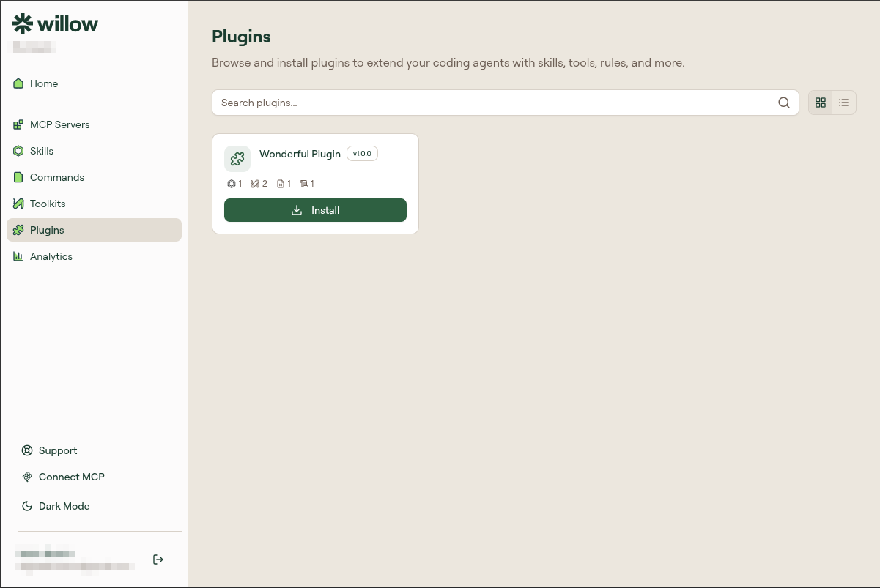This screenshot has height=588, width=880.
Task: Switch to list view
Action: 844,103
